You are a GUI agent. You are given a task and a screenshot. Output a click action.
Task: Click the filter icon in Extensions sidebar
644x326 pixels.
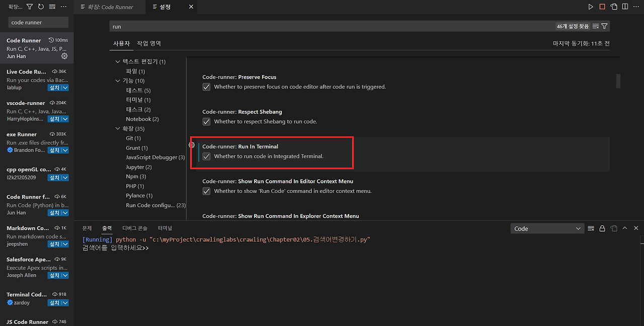point(29,7)
